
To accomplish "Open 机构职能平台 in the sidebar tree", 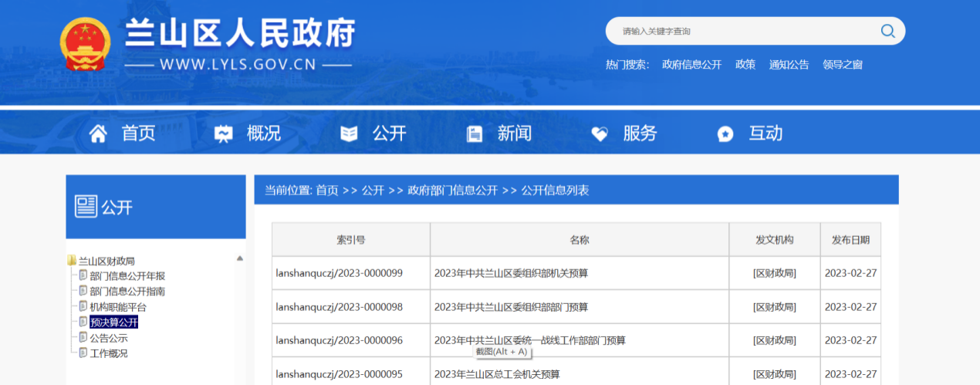I will pos(117,307).
